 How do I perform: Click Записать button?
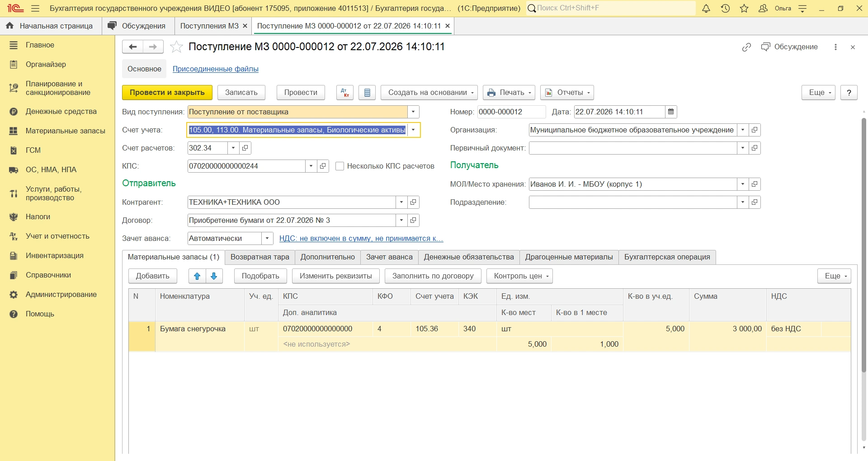[241, 93]
